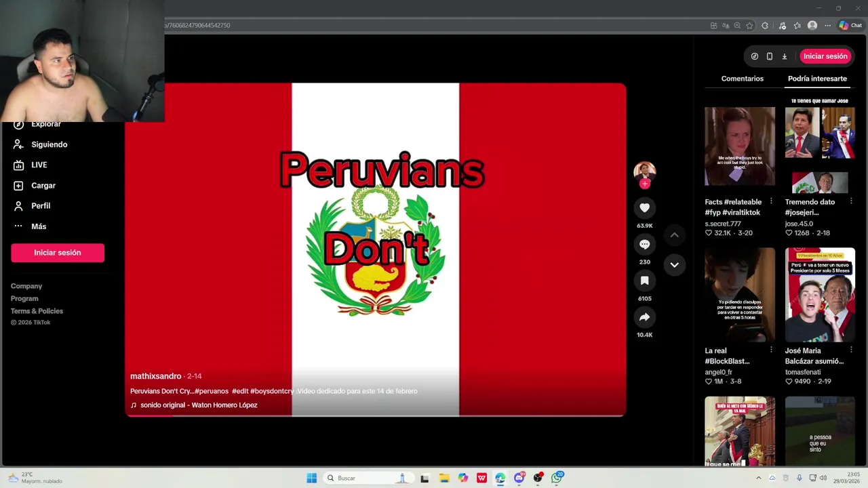
Task: Click the browser address bar URL
Action: tap(197, 25)
